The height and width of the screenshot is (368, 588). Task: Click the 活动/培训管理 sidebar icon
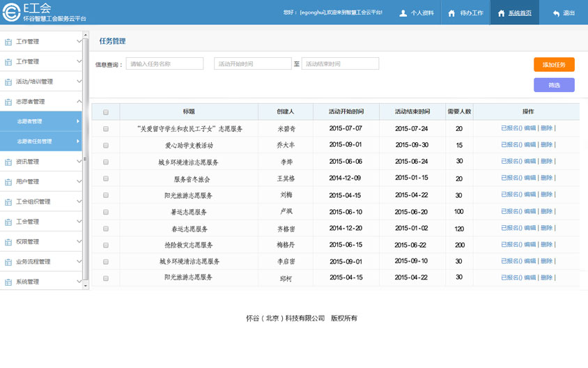tap(8, 82)
